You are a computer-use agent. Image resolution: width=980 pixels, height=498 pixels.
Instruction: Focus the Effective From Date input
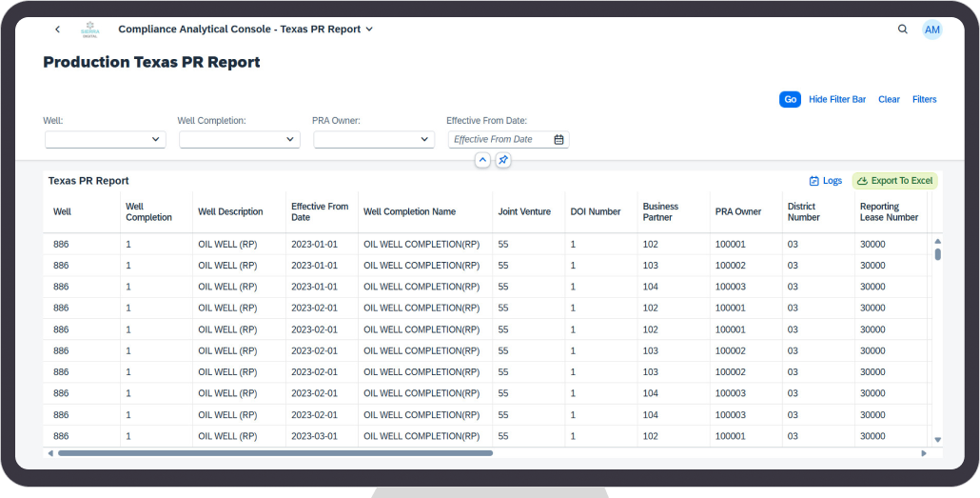point(500,140)
